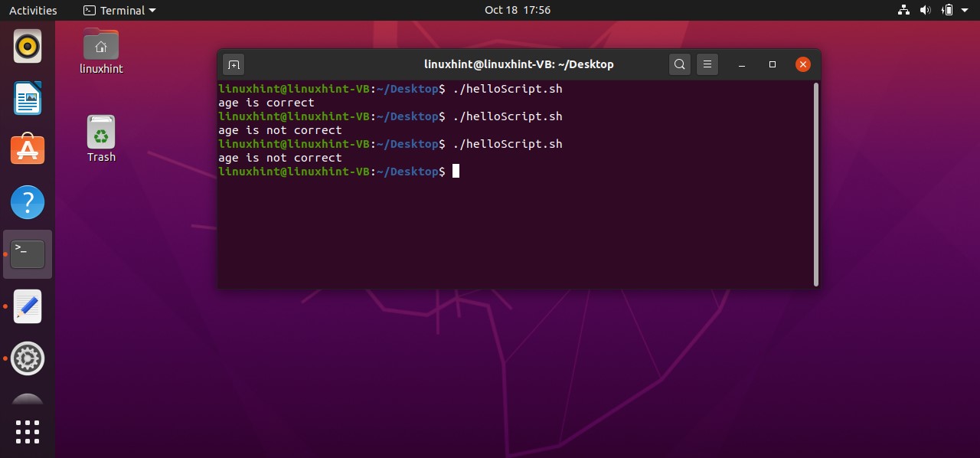Click the volume icon in top bar
980x458 pixels.
coord(925,10)
